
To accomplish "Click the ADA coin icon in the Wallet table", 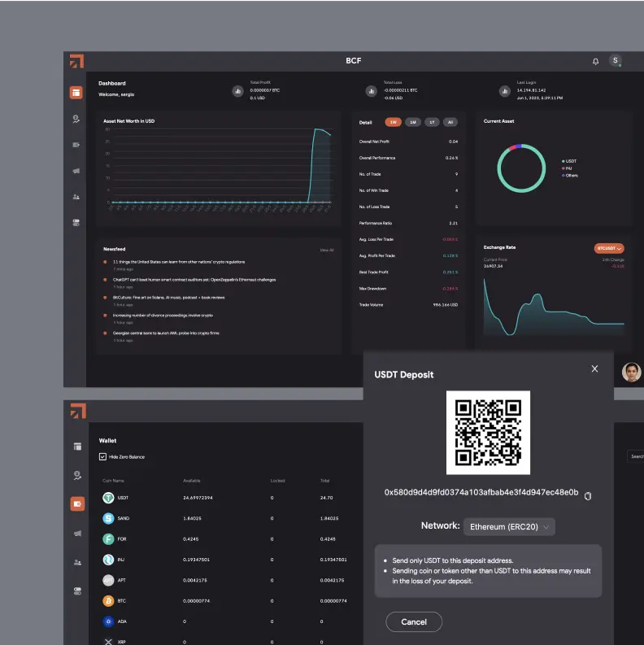I will (108, 621).
